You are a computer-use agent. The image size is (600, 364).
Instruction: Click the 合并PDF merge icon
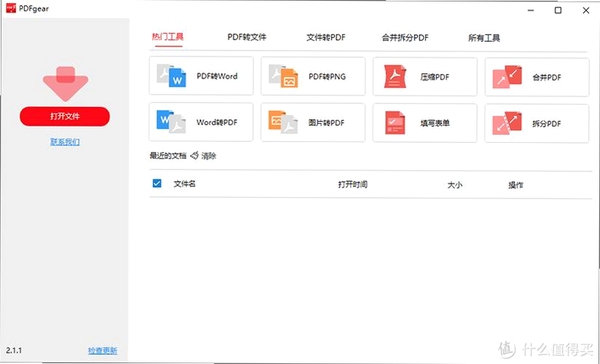(507, 77)
